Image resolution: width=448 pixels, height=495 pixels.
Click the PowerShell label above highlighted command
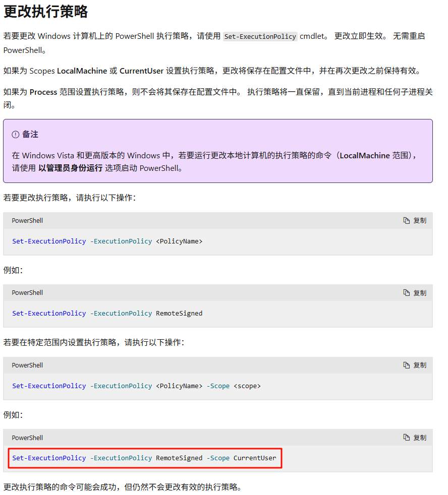(28, 438)
